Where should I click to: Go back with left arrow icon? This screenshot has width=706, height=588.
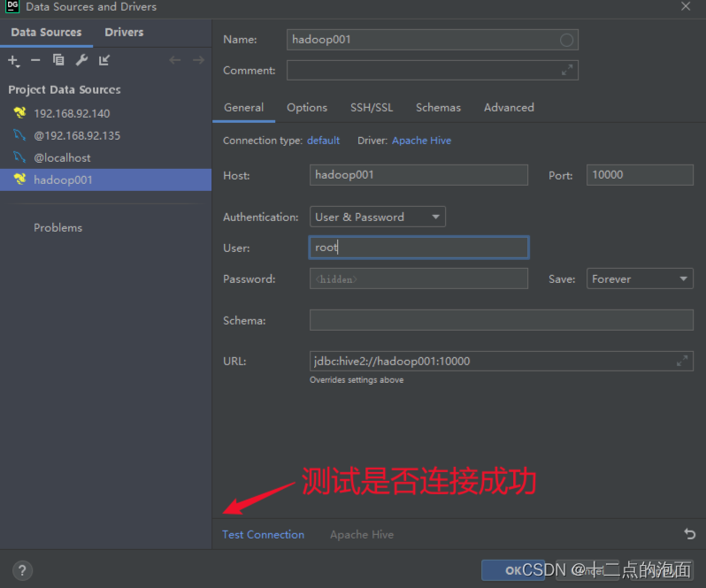174,60
